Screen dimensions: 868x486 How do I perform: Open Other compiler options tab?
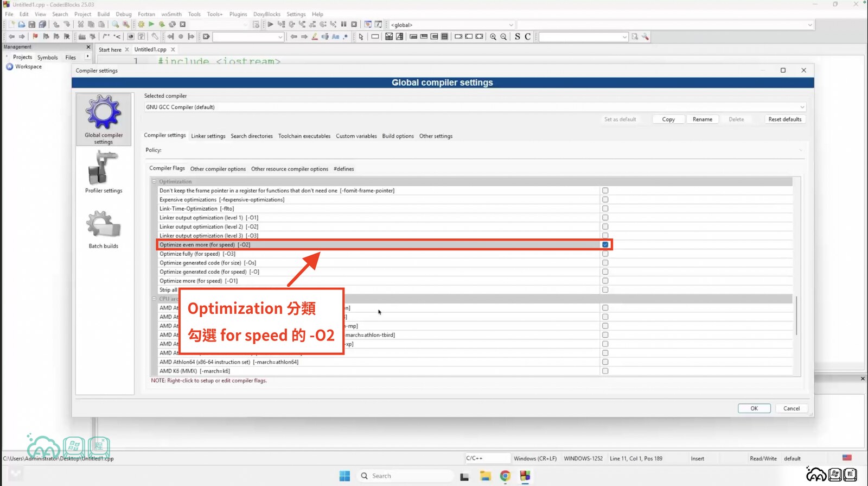[x=218, y=169]
